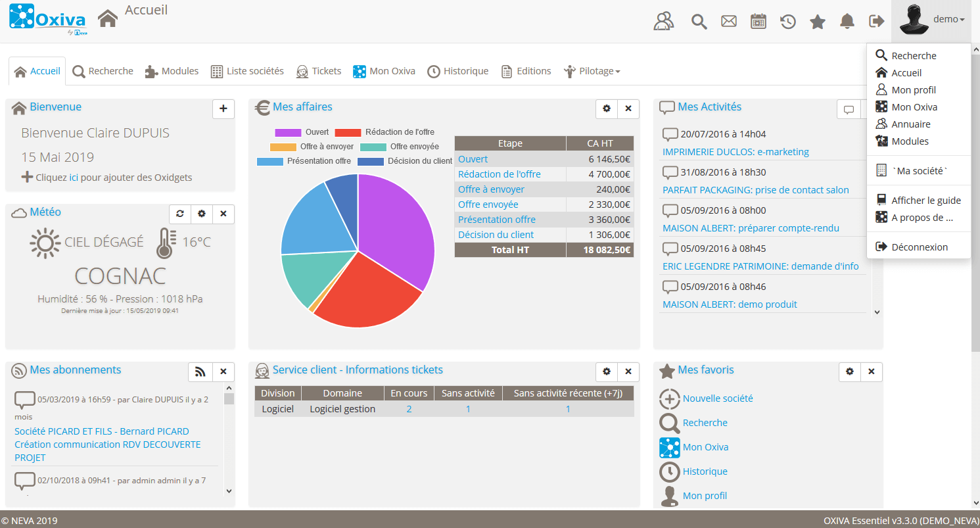The width and height of the screenshot is (980, 528).
Task: Open the Décision du client table link
Action: [496, 235]
